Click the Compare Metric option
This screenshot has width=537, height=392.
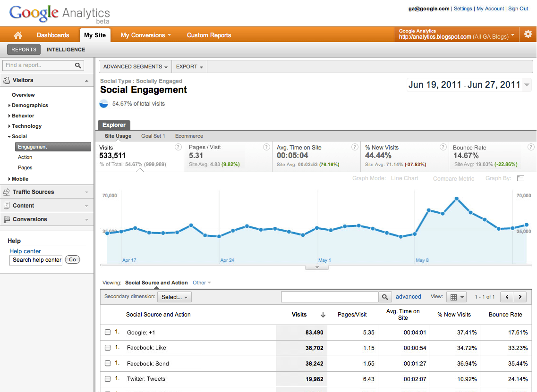pos(453,179)
